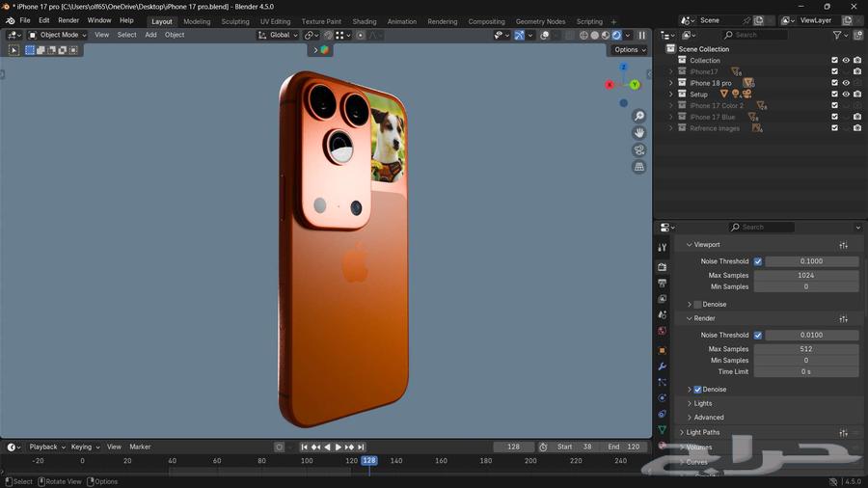868x488 pixels.
Task: Uncheck Render Noise Threshold checkbox
Action: pyautogui.click(x=758, y=336)
